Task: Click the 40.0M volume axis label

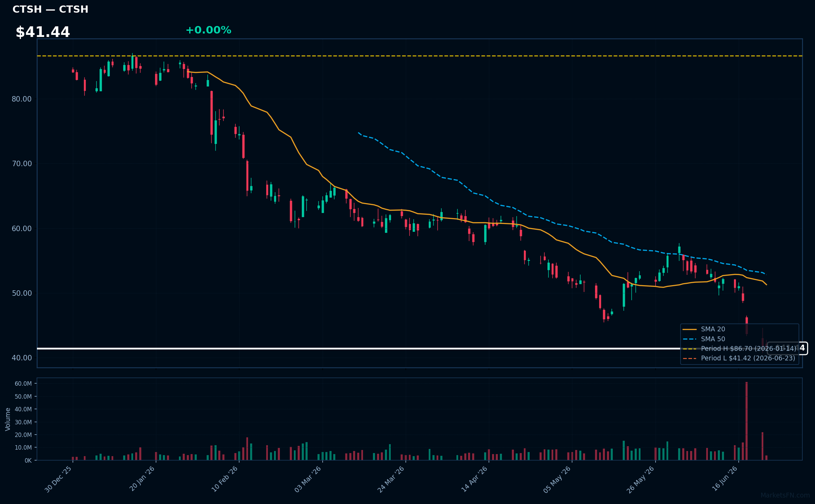Action: pyautogui.click(x=23, y=409)
